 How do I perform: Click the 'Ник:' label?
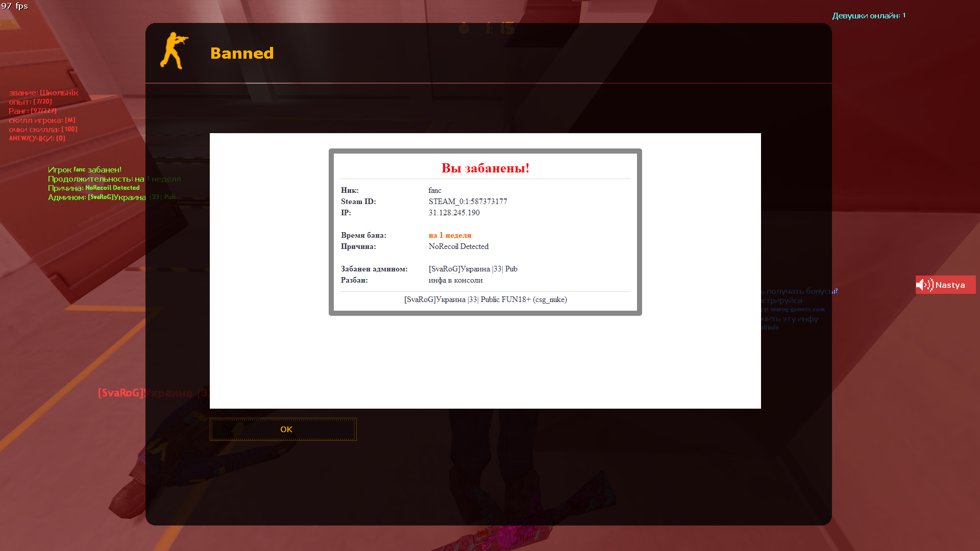350,190
